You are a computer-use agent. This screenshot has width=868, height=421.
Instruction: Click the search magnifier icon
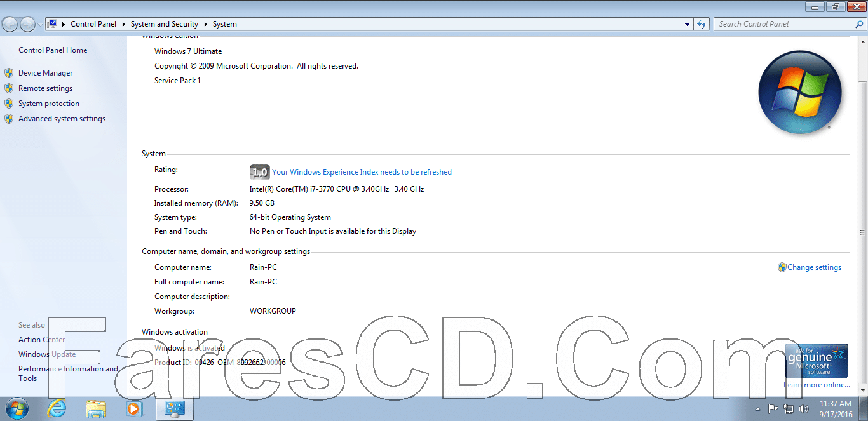860,24
